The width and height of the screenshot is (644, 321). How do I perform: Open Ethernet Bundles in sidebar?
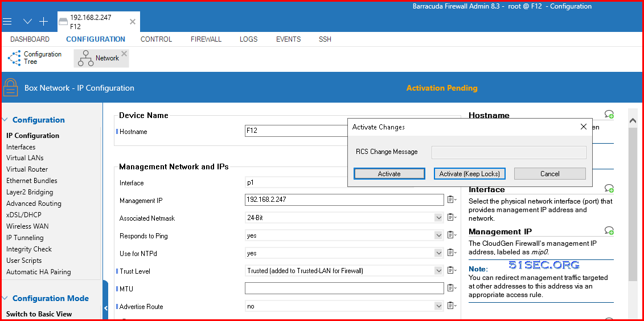coord(32,180)
